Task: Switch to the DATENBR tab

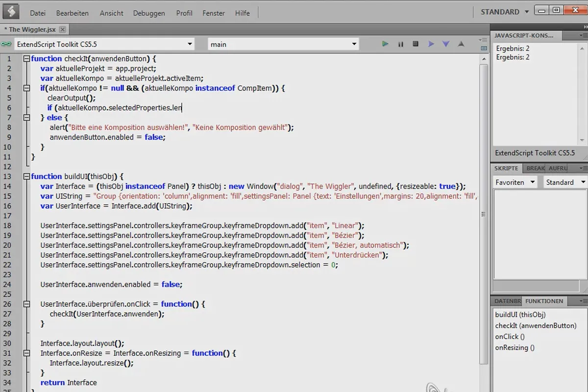Action: tap(508, 301)
